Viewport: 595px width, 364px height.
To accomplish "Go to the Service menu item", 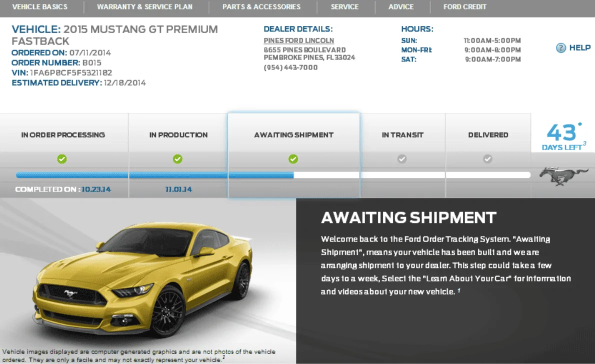I will [344, 7].
